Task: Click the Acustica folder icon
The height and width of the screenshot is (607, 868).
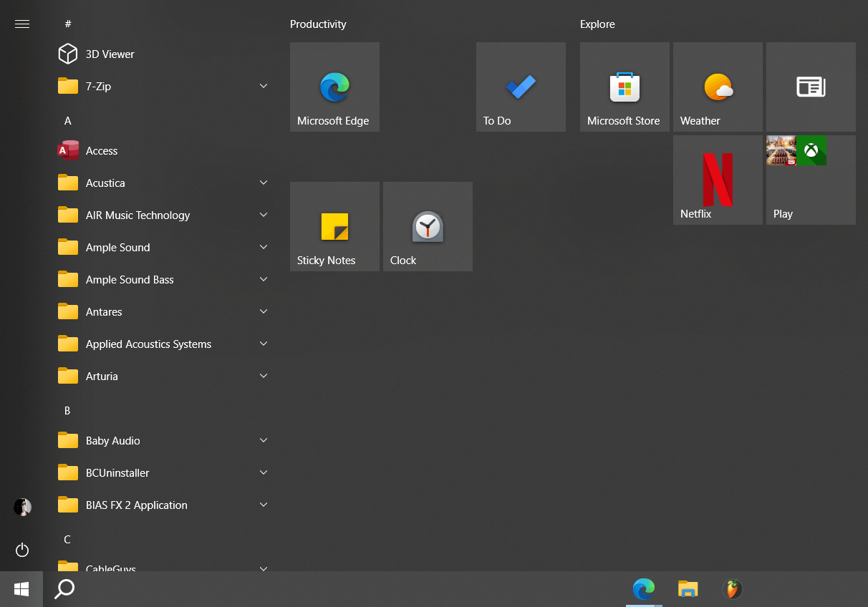Action: [68, 183]
